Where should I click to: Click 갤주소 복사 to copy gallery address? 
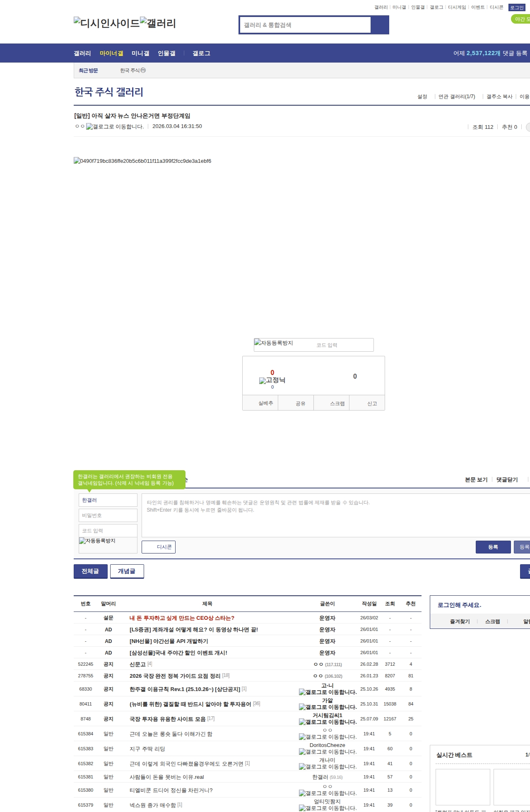[499, 97]
